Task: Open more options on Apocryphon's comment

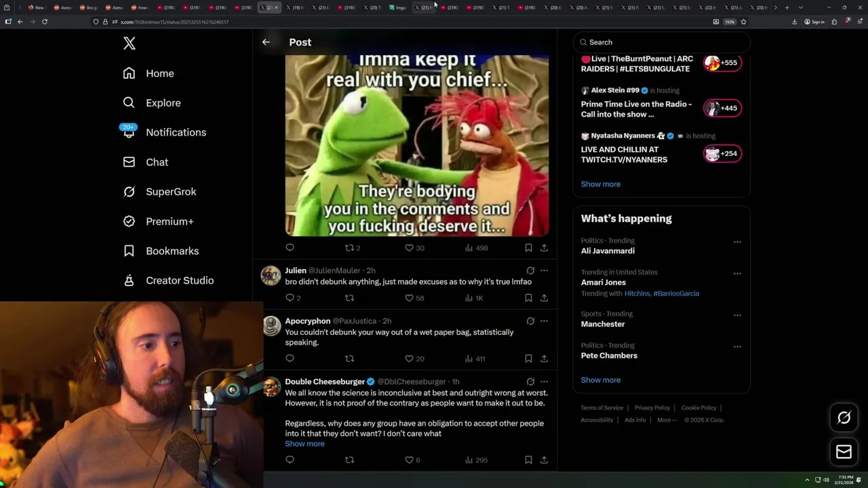Action: point(544,321)
